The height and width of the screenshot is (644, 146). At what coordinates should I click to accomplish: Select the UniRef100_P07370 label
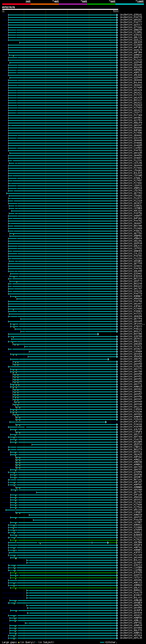pyautogui.click(x=131, y=95)
